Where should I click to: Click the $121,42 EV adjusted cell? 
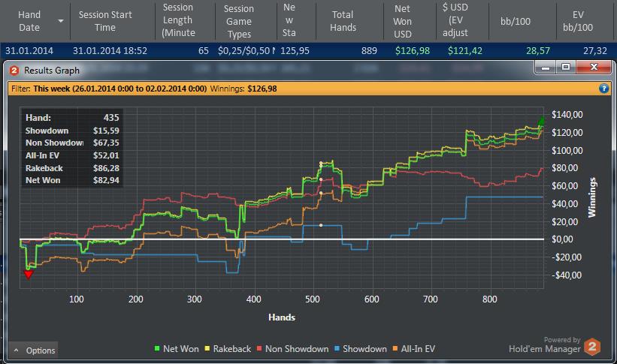coord(465,51)
